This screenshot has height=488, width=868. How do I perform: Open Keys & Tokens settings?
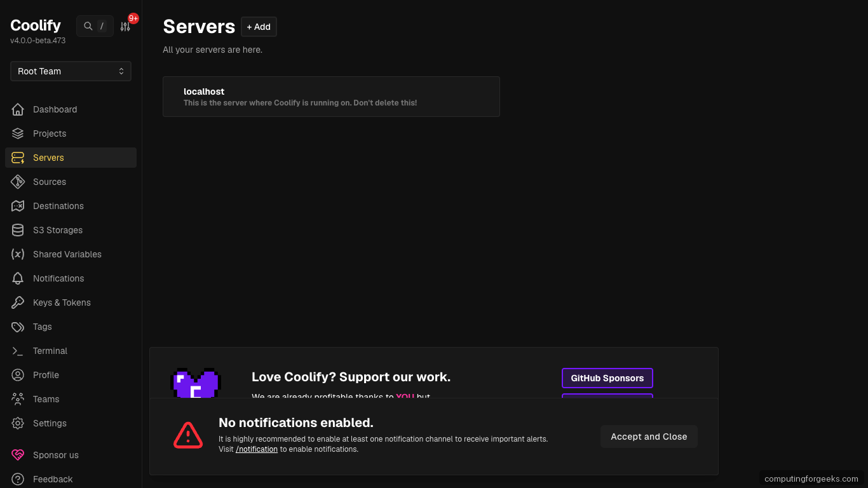[62, 302]
